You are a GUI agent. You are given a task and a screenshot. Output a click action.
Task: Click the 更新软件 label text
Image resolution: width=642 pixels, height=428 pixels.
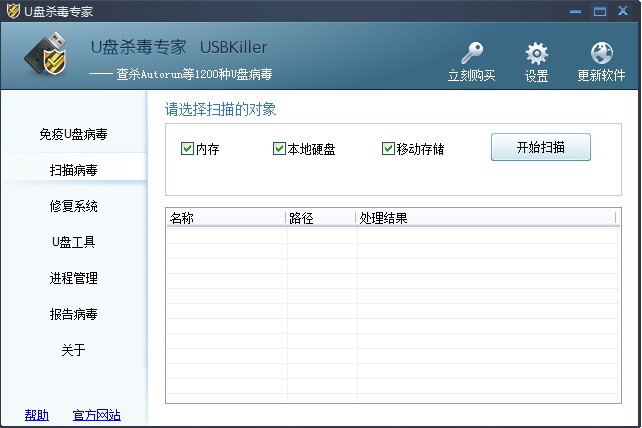[601, 75]
